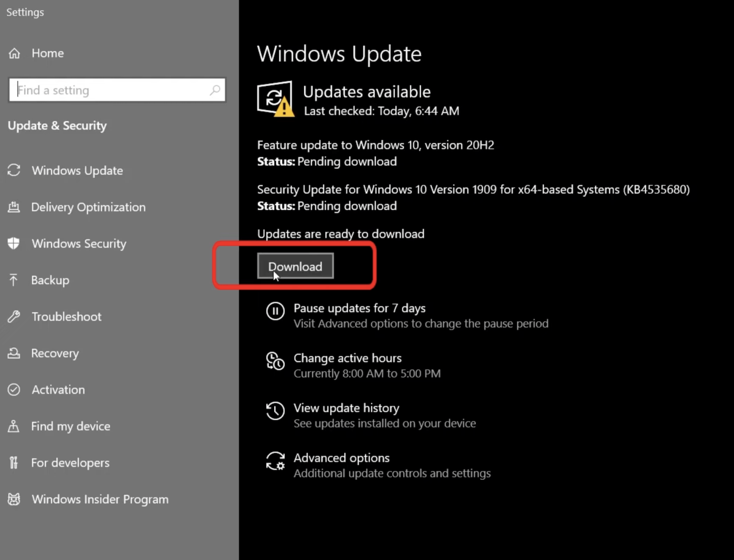Viewport: 734px width, 560px height.
Task: Click the Change active hours clock icon
Action: pyautogui.click(x=275, y=362)
